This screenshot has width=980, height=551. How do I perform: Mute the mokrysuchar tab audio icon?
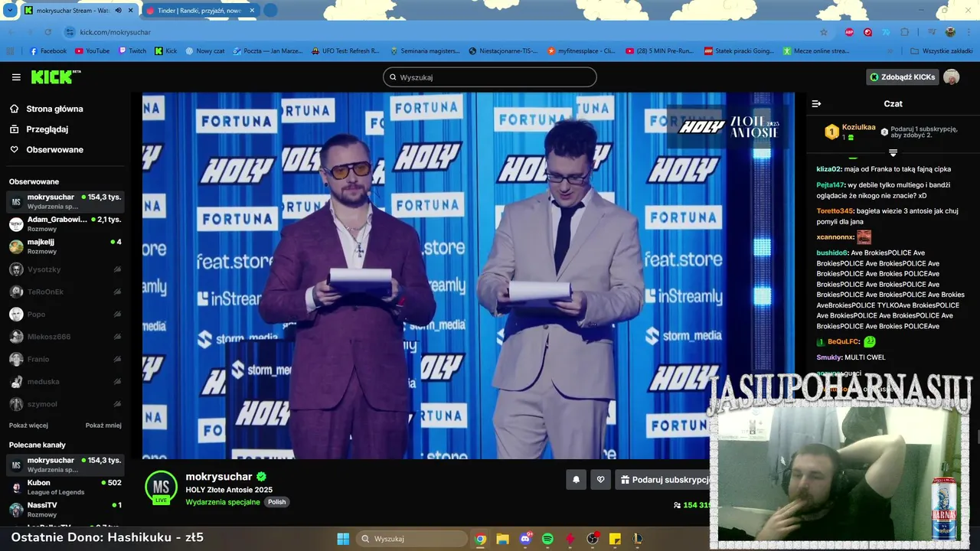pyautogui.click(x=119, y=11)
